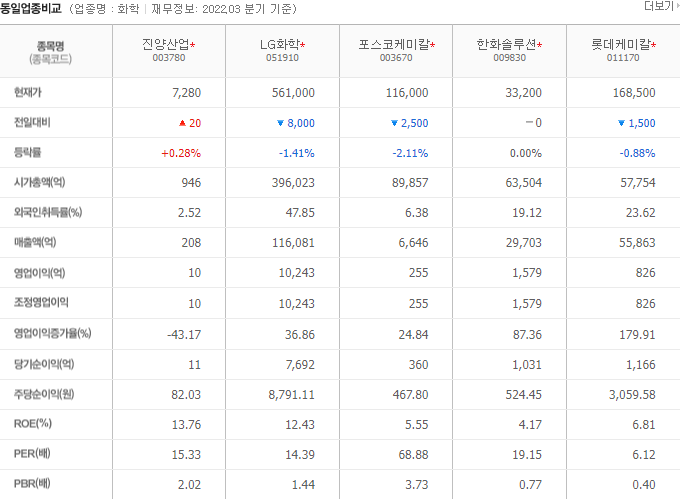680x500 pixels.
Task: Select the ROE(%) row label
Action: 33,424
